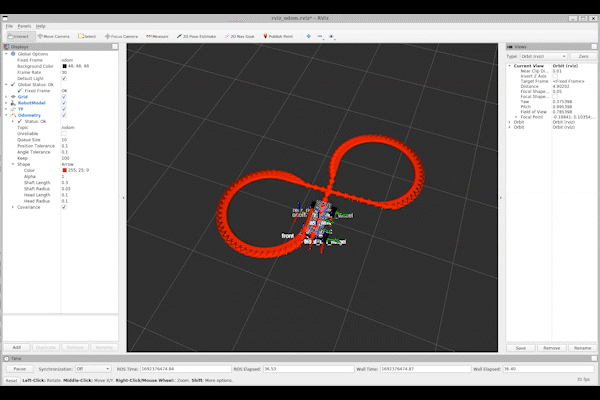Collapse Displays panel via left viewport handle

point(123,198)
